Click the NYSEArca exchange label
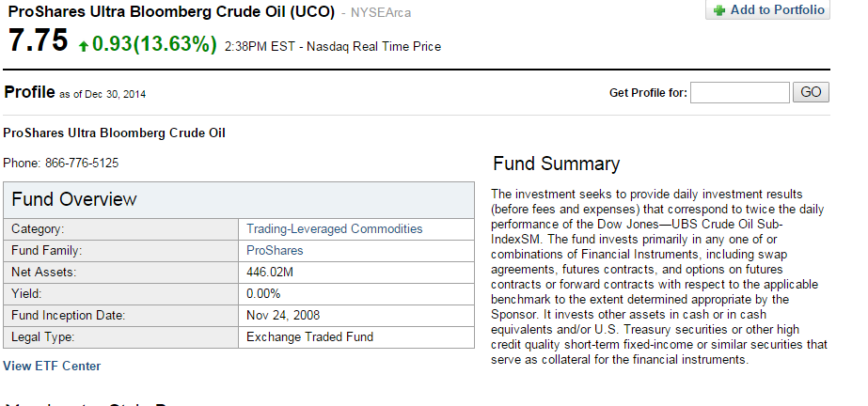The image size is (868, 406). click(381, 13)
